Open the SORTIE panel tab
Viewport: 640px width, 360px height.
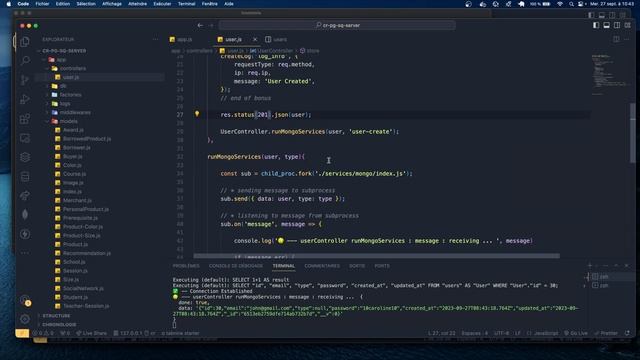(357, 266)
